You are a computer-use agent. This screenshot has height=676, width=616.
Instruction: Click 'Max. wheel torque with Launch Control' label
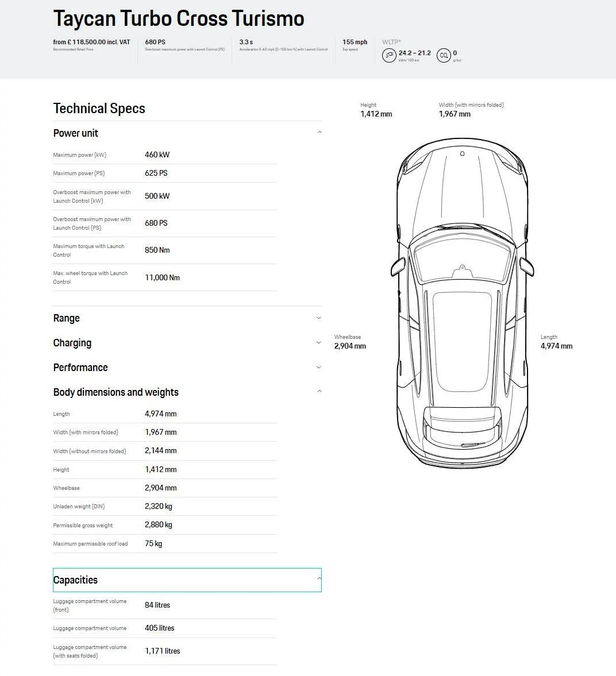90,277
